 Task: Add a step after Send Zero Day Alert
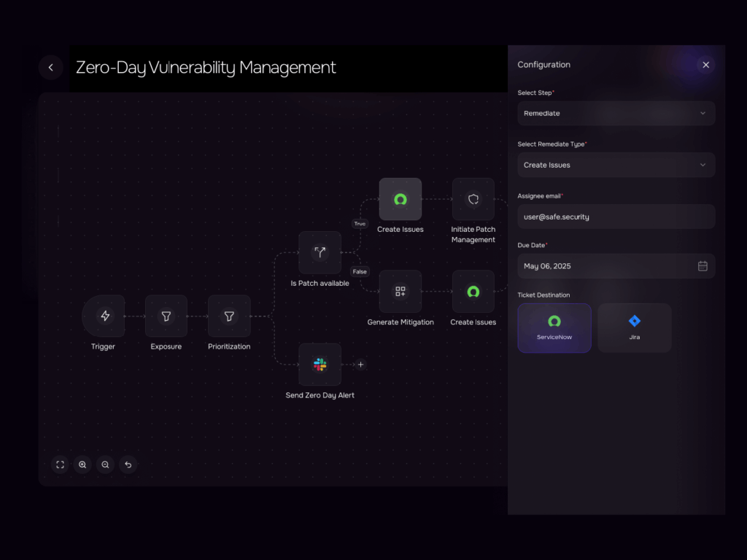pyautogui.click(x=360, y=365)
